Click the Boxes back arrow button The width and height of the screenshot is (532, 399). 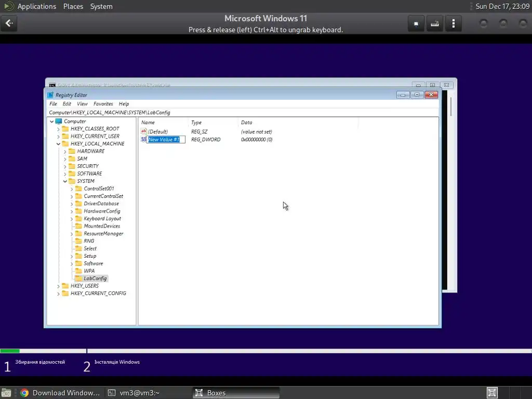(x=9, y=23)
